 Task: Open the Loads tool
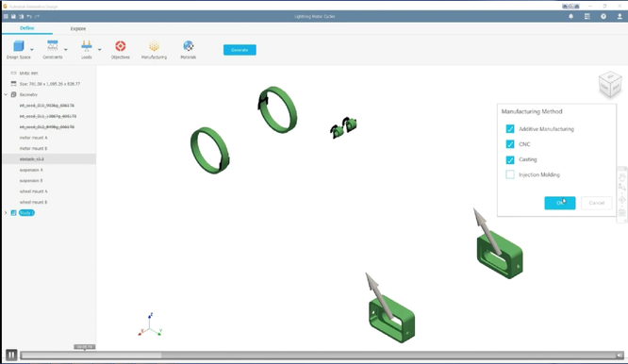point(87,49)
